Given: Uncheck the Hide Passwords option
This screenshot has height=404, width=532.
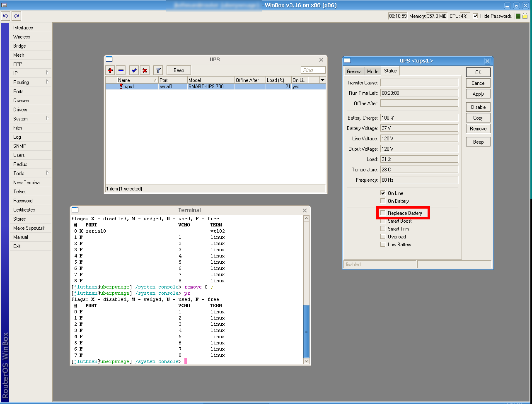Looking at the screenshot, I should pyautogui.click(x=475, y=16).
